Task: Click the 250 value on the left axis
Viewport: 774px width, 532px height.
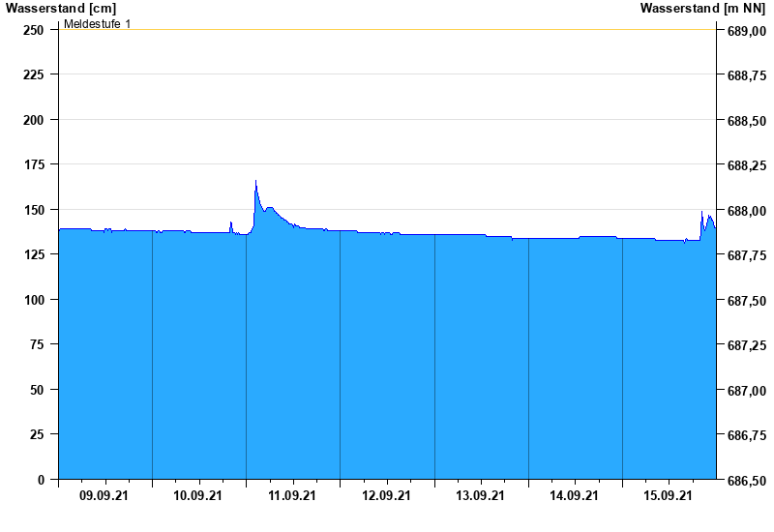Action: click(33, 30)
